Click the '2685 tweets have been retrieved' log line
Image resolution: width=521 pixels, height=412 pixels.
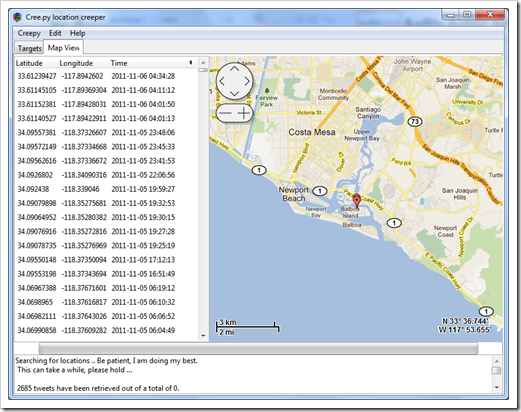click(98, 388)
